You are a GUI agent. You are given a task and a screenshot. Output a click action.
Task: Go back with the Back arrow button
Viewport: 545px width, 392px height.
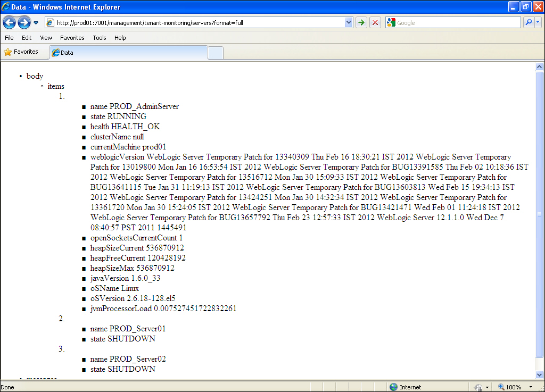(10, 23)
